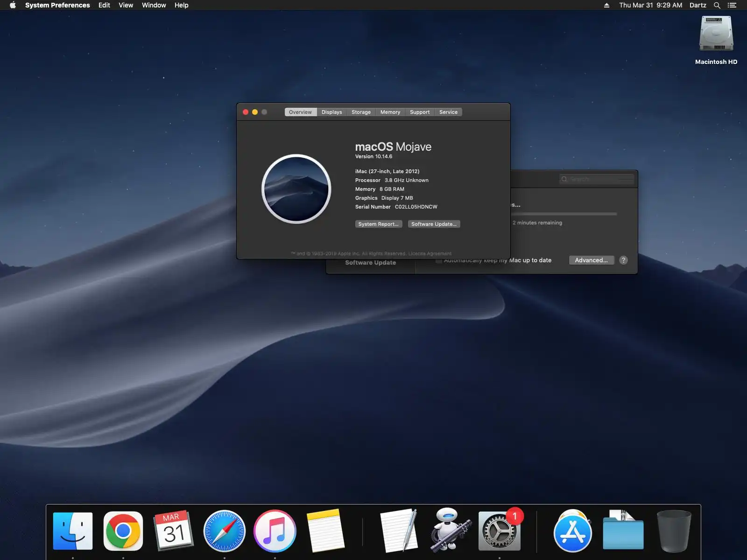Open Automator from the Dock
747x560 pixels.
pos(450,530)
